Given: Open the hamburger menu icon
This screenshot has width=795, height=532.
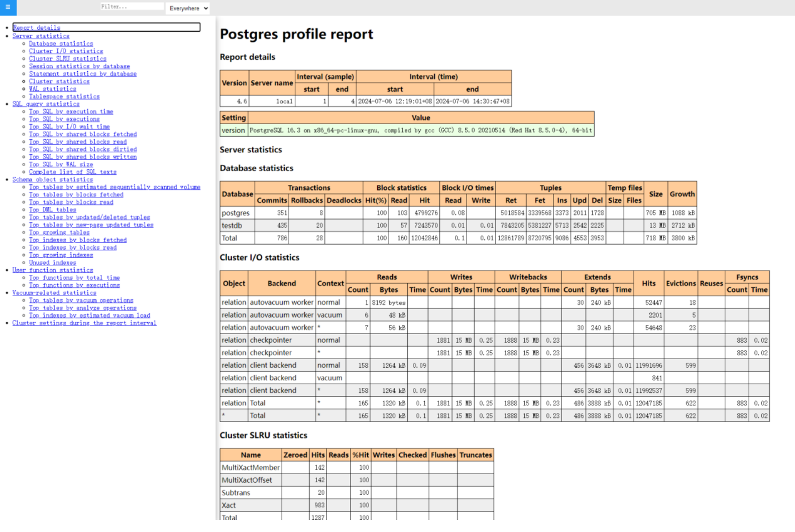Looking at the screenshot, I should point(8,8).
